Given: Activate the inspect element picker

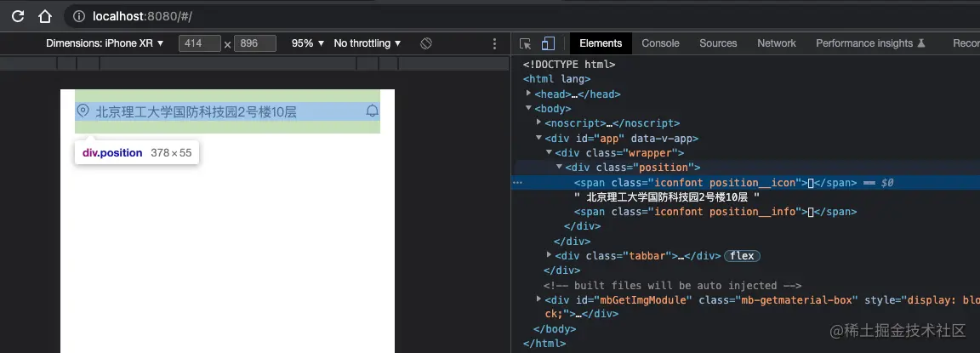Looking at the screenshot, I should point(525,43).
